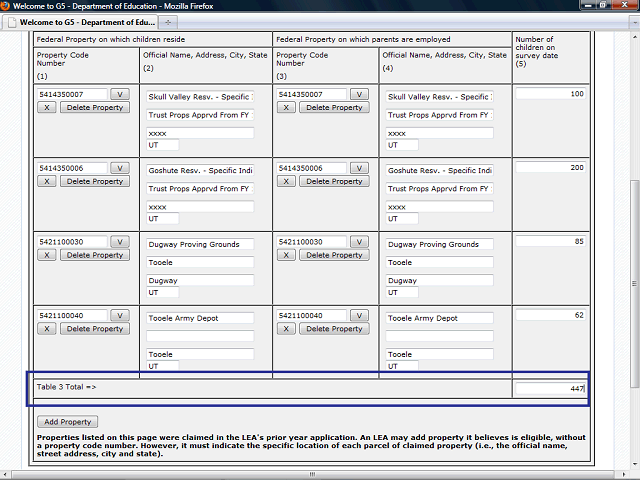Delete Property for employed code 5414350006

coord(334,181)
